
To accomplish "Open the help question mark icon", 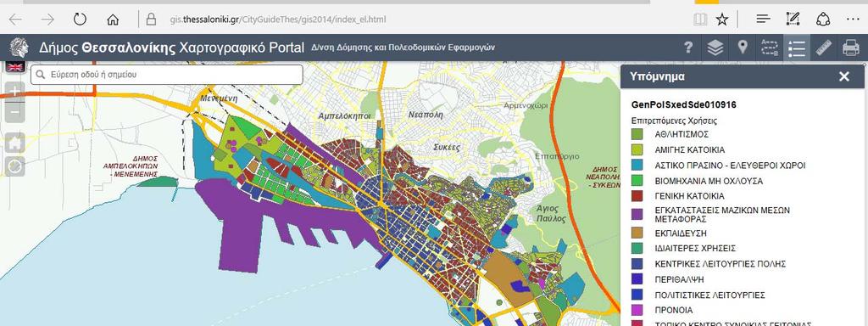I will [x=688, y=48].
